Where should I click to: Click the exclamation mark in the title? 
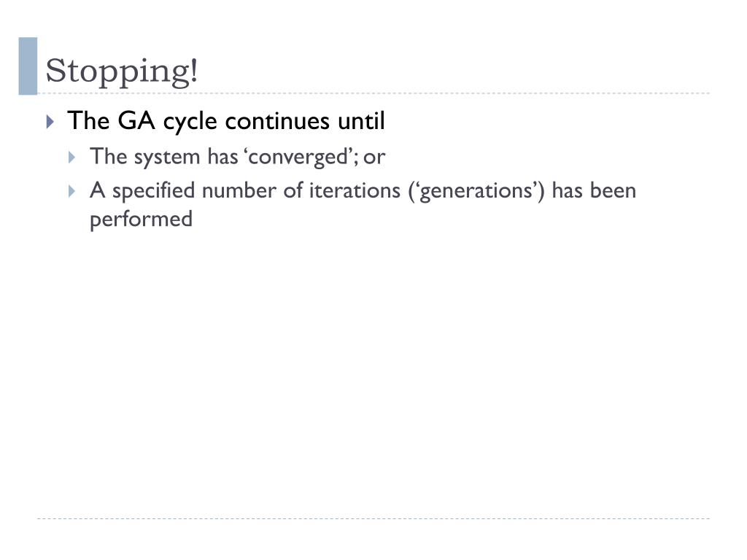click(193, 70)
